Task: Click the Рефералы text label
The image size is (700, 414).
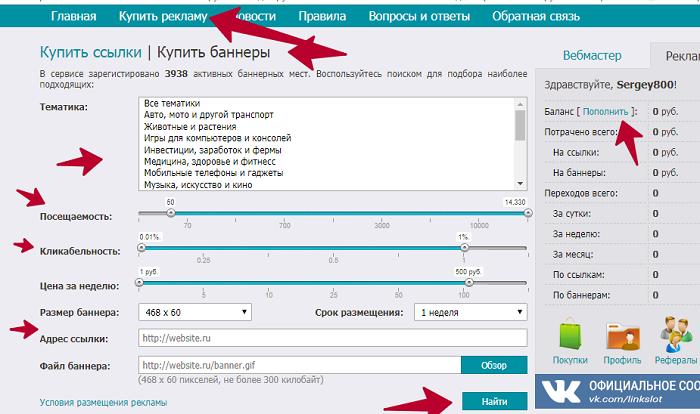Action: pos(676,360)
